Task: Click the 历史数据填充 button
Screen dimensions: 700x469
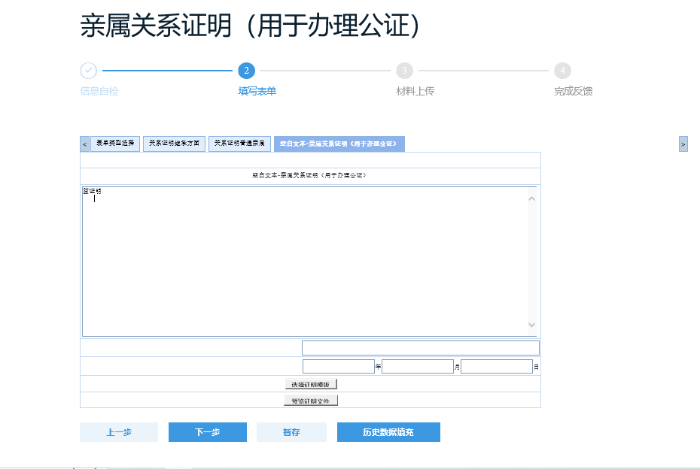Action: point(388,432)
